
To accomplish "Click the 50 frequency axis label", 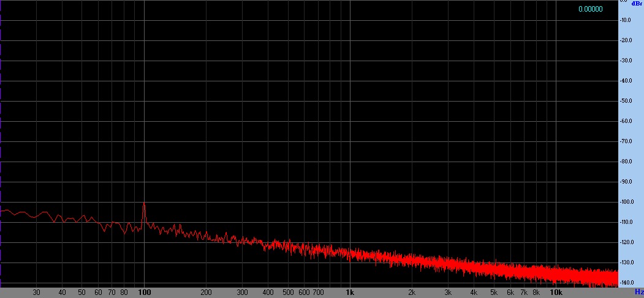I will (x=82, y=292).
